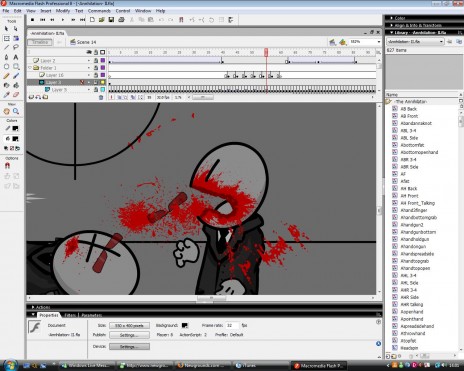Open the Background color swatch
Screen dimensions: 464x371
click(x=185, y=325)
